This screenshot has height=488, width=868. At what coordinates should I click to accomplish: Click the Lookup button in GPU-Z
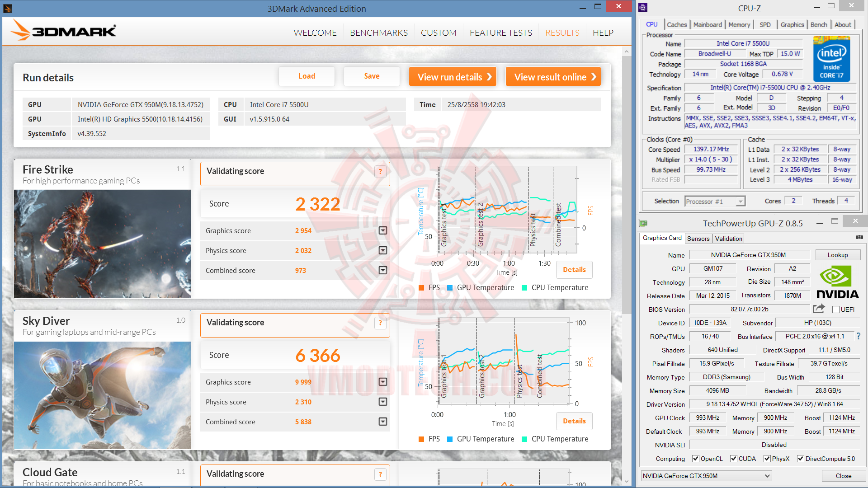(837, 255)
